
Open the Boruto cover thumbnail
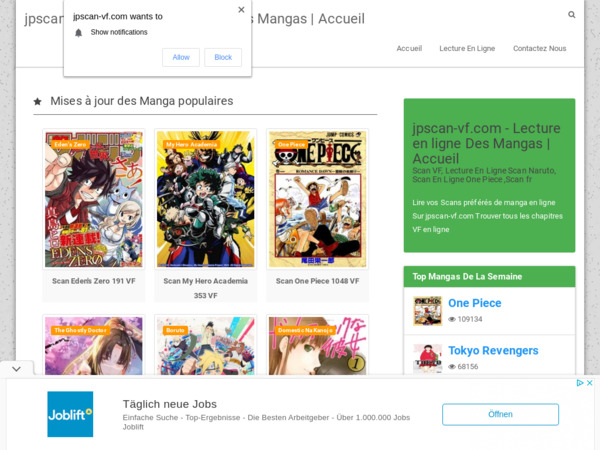(x=205, y=346)
